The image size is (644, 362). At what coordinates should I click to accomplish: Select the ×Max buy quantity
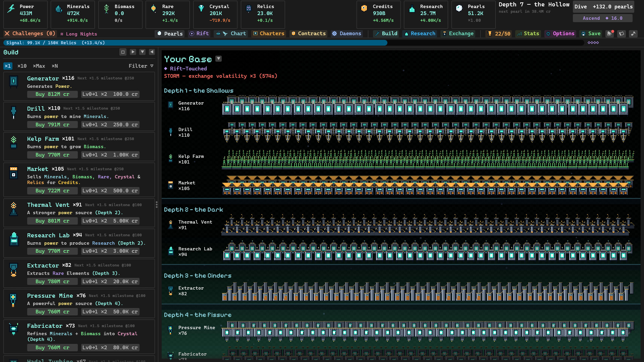[39, 66]
